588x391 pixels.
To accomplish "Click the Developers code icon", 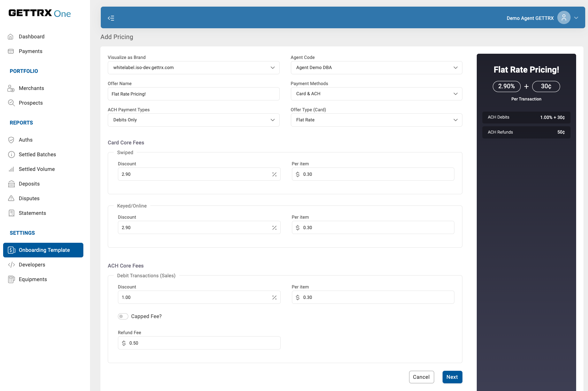I will 11,265.
